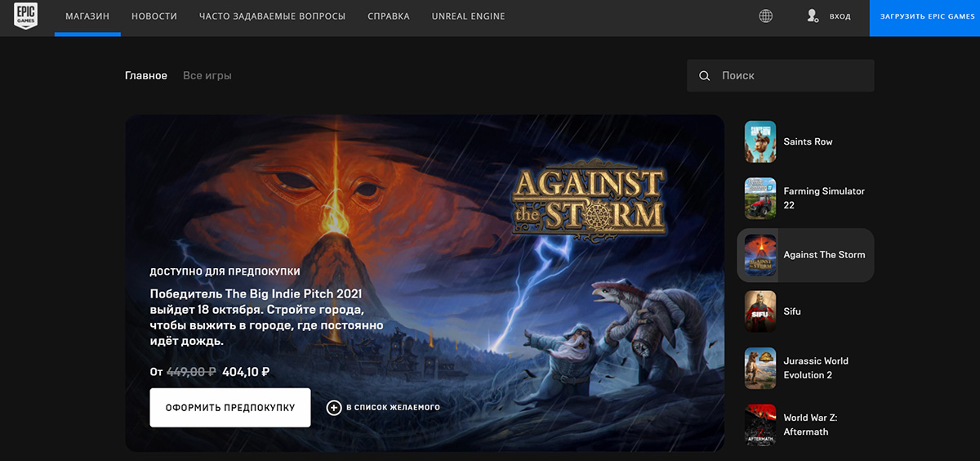Open the language globe icon

[x=765, y=16]
